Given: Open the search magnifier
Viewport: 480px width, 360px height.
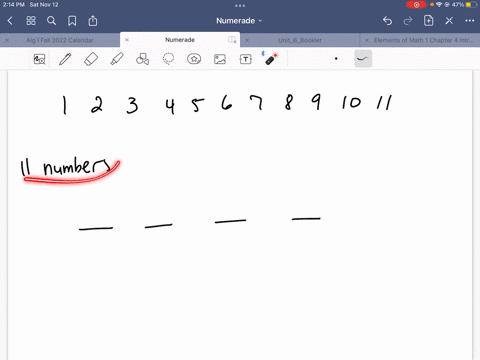Looking at the screenshot, I should [x=51, y=21].
